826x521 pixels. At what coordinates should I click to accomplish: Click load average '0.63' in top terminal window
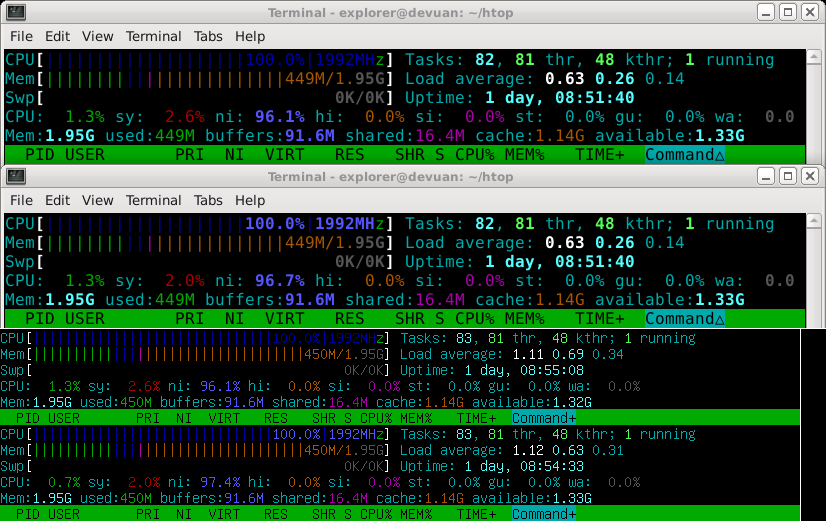pyautogui.click(x=565, y=79)
